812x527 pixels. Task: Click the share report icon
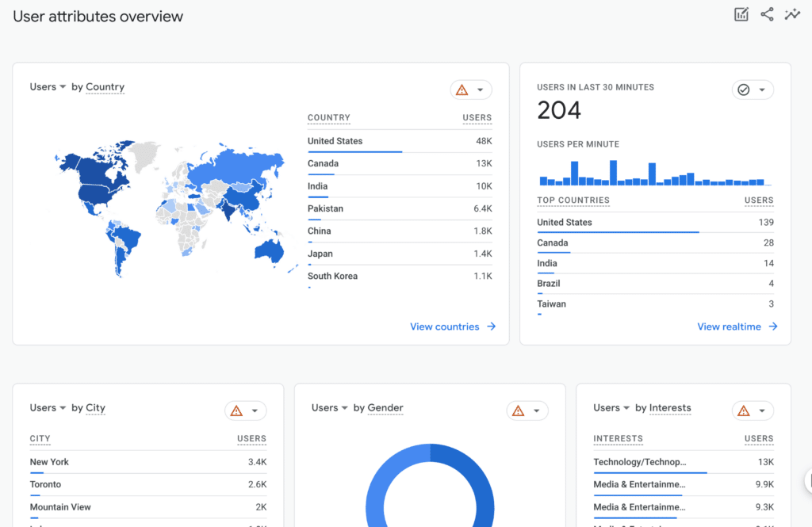766,13
